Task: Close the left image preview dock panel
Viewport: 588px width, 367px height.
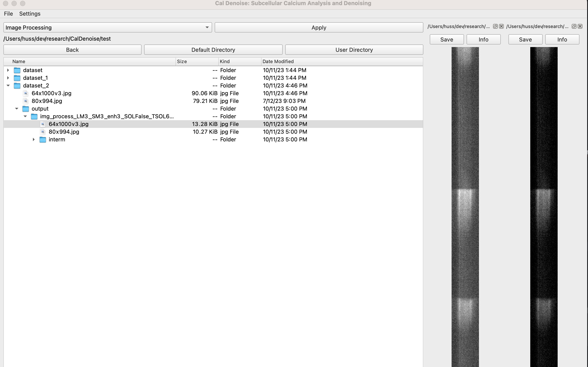Action: (501, 26)
